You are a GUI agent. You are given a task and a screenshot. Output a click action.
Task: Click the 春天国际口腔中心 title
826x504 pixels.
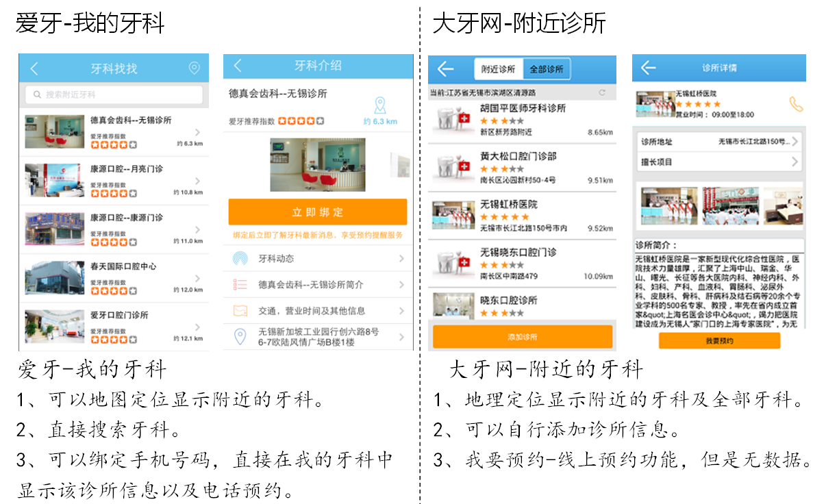point(123,266)
